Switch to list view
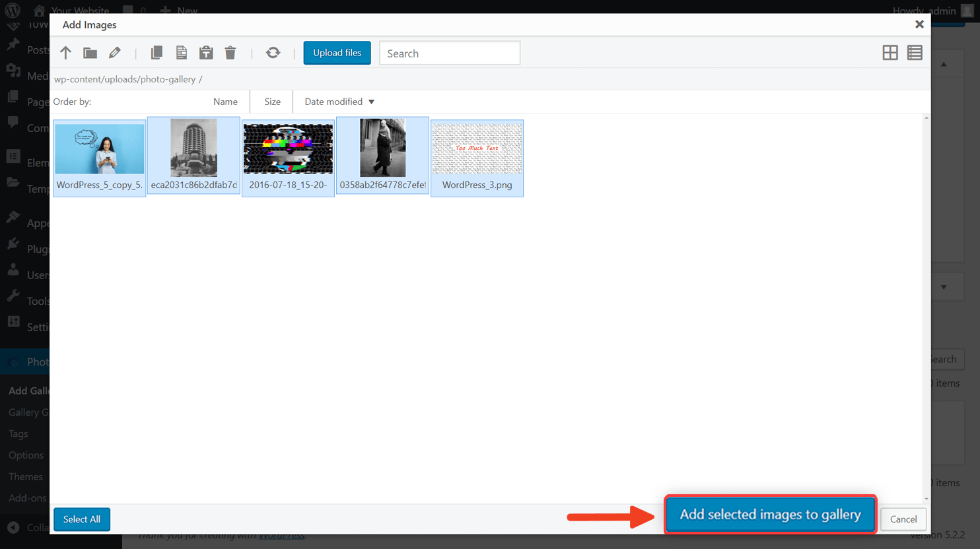Screen dimensions: 980x549 coord(915,53)
